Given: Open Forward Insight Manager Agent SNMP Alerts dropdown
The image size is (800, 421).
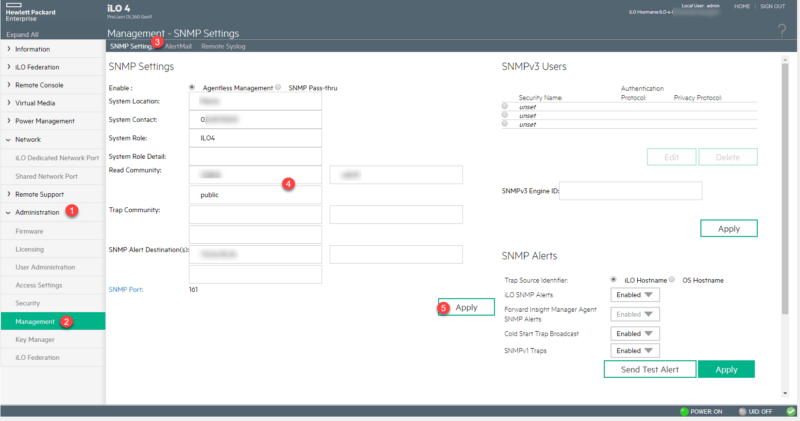Looking at the screenshot, I should (635, 314).
